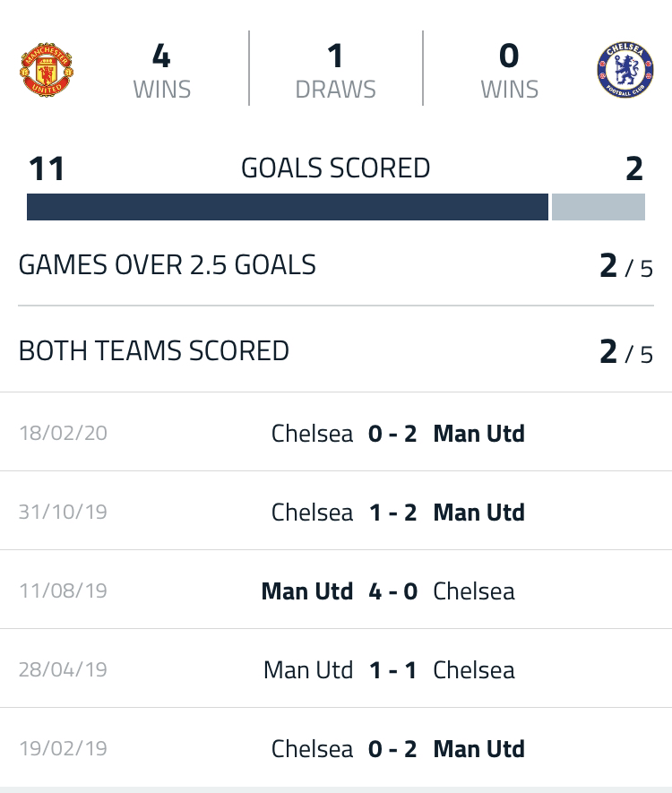Screen dimensions: 672x793
Task: Click the 1 - 1 score result
Action: coord(392,669)
